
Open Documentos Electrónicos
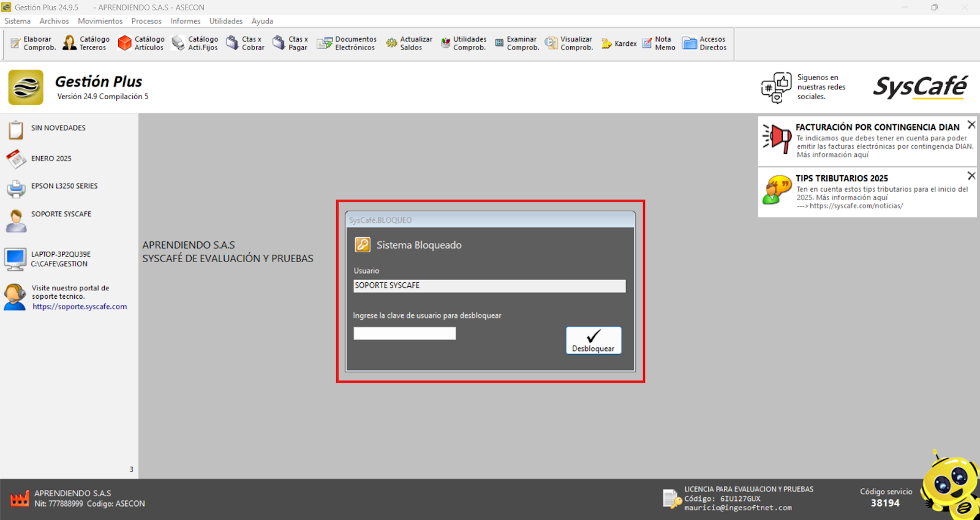click(347, 43)
